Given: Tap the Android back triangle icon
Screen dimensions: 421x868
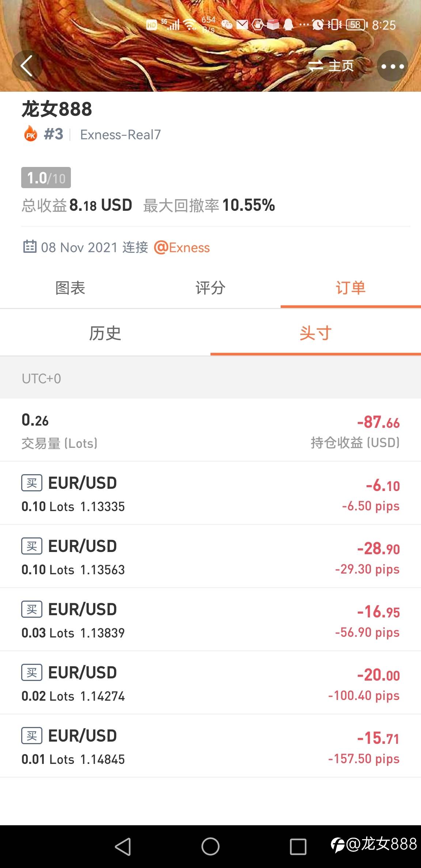Looking at the screenshot, I should [123, 846].
